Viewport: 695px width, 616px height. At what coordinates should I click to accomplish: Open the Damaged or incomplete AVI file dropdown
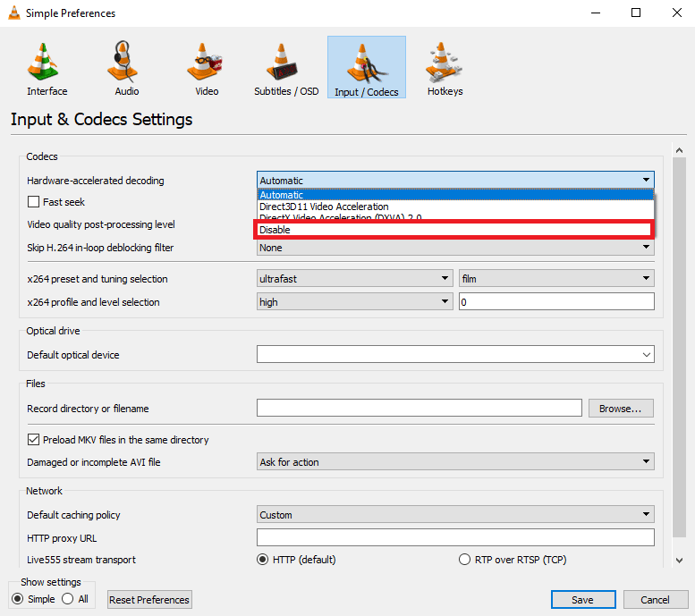(455, 462)
